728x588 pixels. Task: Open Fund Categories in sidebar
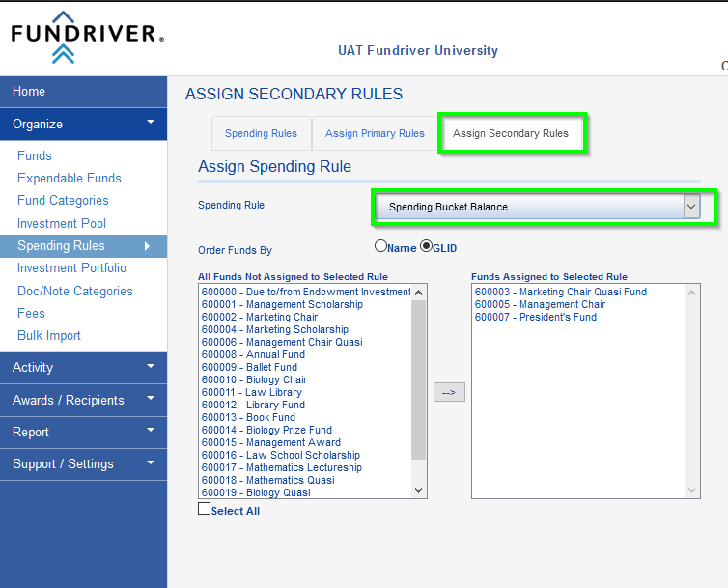pos(63,200)
